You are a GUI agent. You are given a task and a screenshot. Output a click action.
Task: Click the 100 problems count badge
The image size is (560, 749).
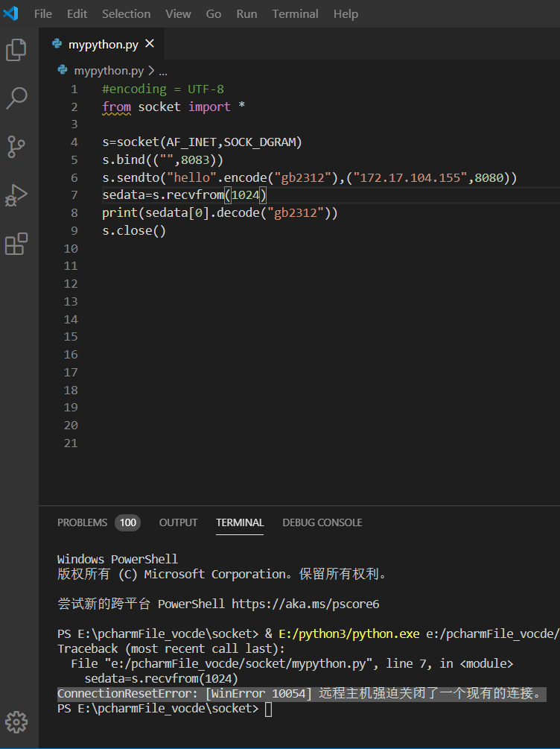127,522
